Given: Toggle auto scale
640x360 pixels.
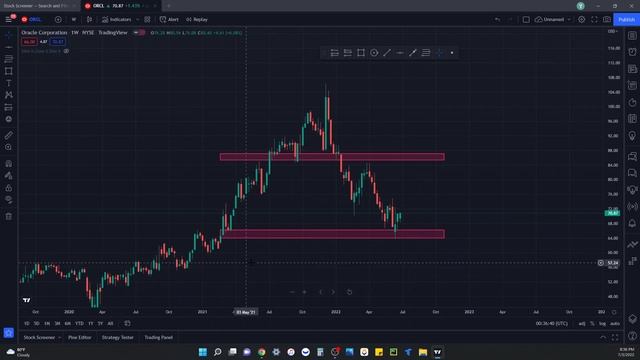Looking at the screenshot, I should coord(615,323).
